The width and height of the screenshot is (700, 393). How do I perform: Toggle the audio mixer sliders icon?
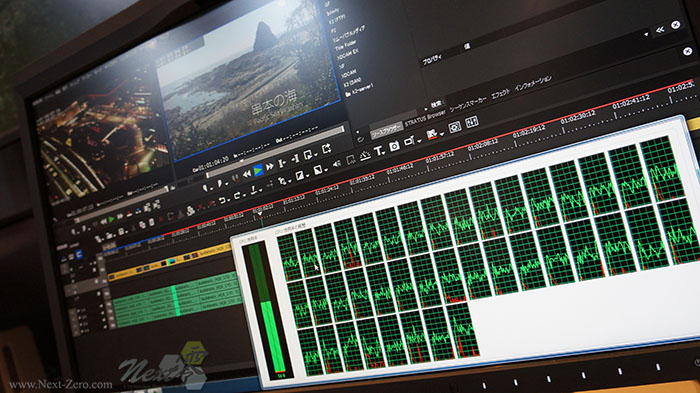click(x=472, y=121)
